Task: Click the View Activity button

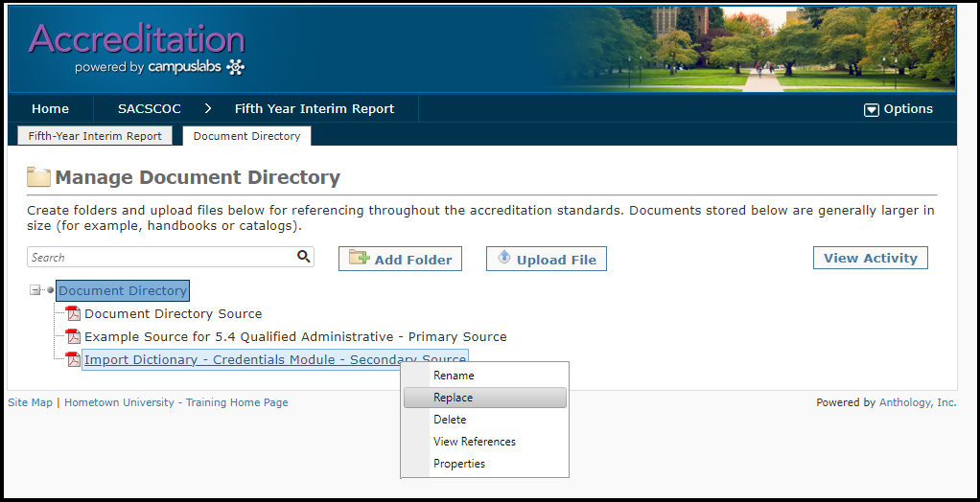Action: [x=870, y=258]
